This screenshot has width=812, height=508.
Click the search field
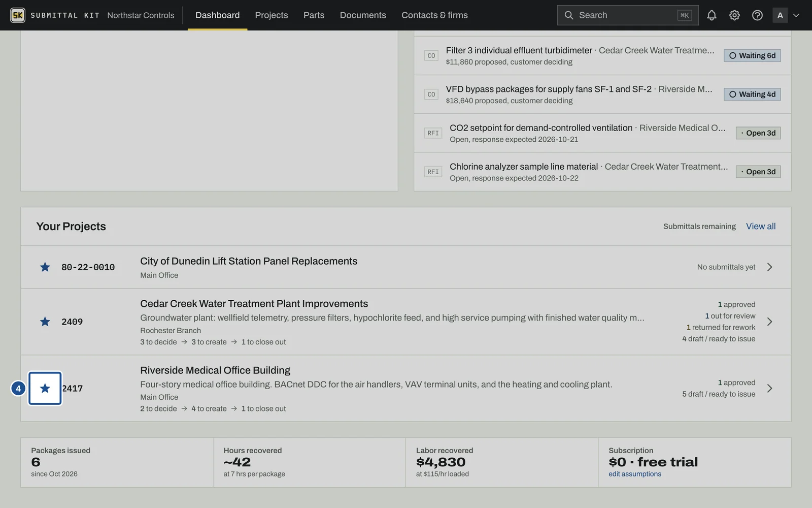pos(627,15)
